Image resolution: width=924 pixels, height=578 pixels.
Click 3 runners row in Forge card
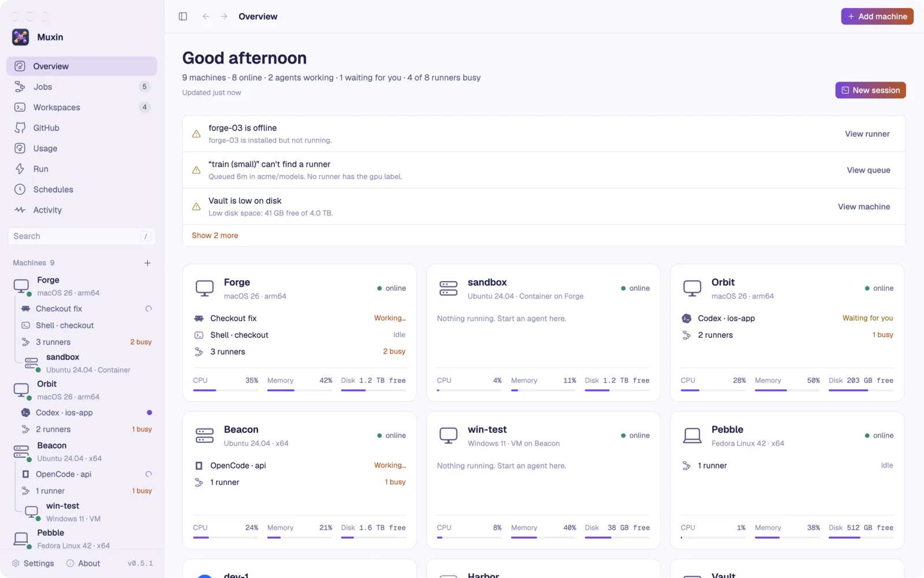(x=300, y=352)
